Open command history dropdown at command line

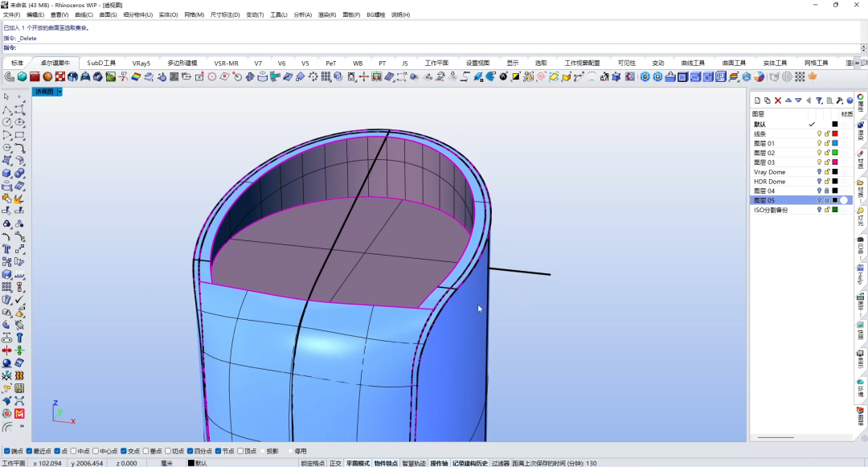pos(863,48)
